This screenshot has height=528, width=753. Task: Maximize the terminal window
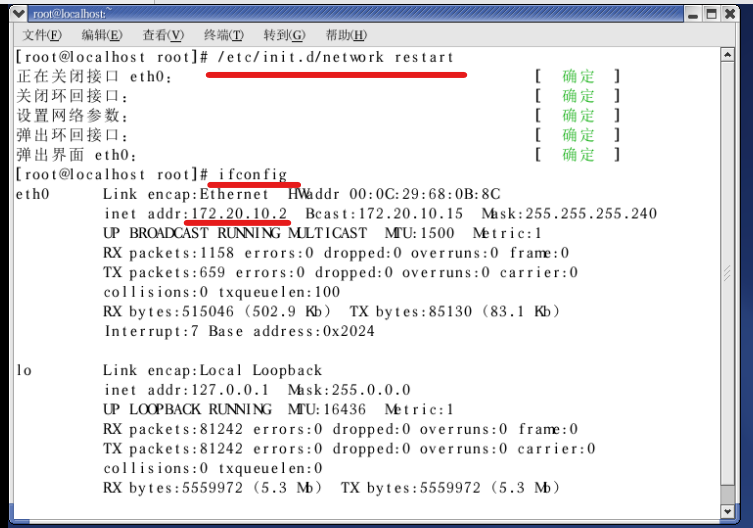[x=711, y=14]
